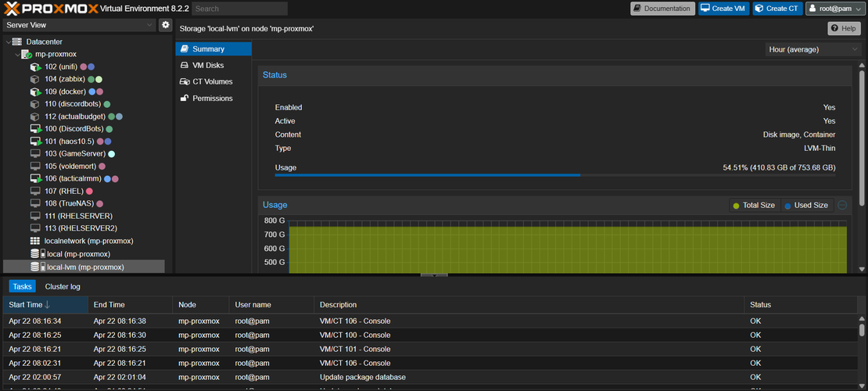Collapse the bottom log panel via splitter handle
The height and width of the screenshot is (391, 868).
[x=434, y=274]
